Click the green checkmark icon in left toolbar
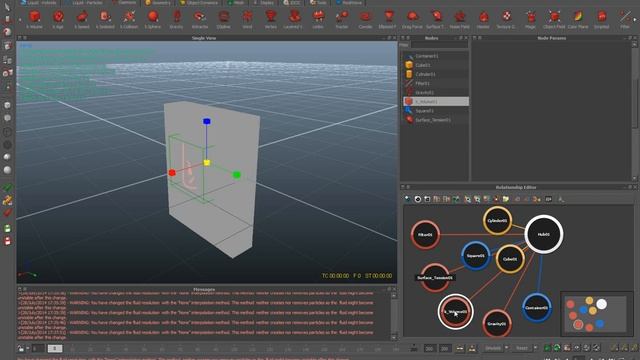The width and height of the screenshot is (640, 360). (7, 188)
